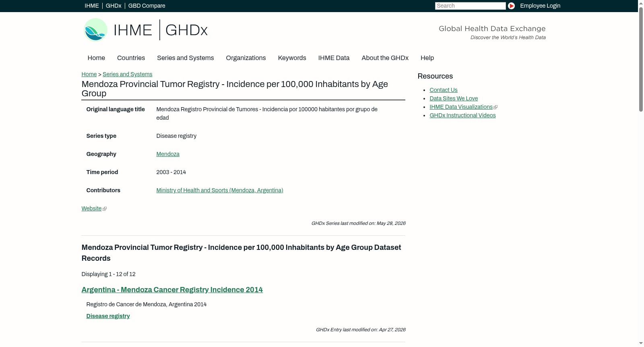Click the page title heading text

pyautogui.click(x=235, y=89)
